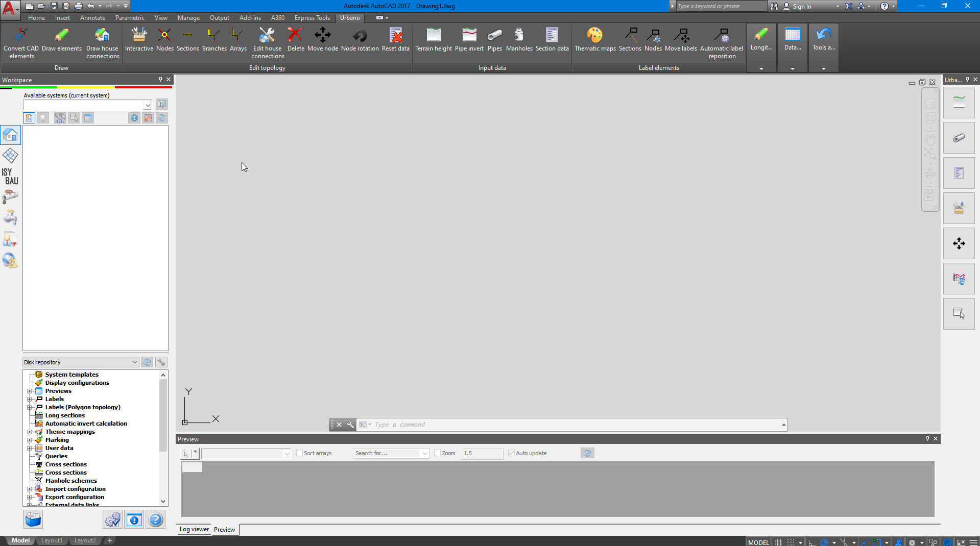Select the Draw elements tool

point(62,39)
